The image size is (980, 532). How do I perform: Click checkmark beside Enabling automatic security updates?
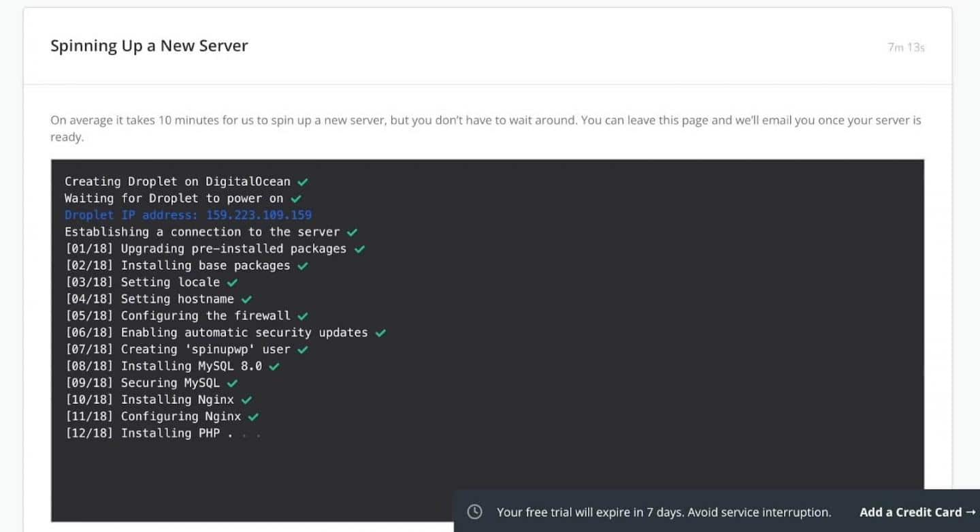coord(380,333)
